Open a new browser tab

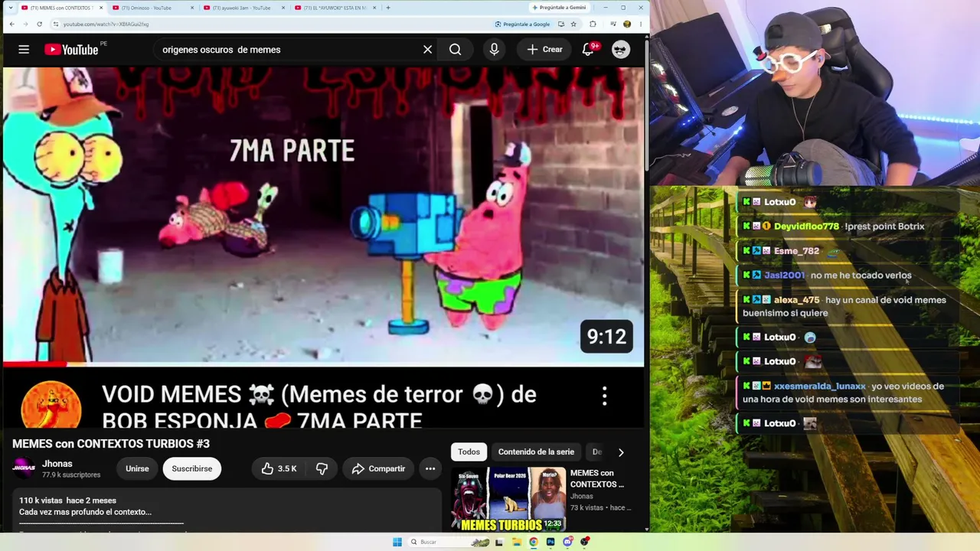coord(388,8)
